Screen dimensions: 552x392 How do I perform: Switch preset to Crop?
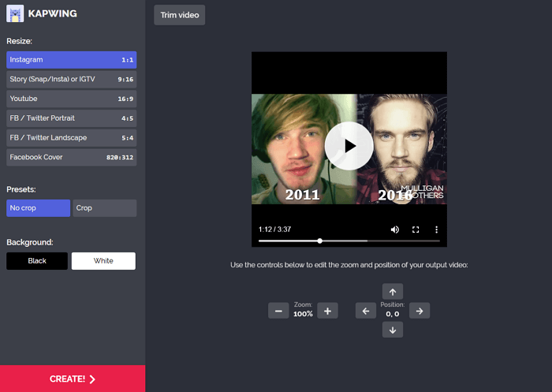[x=104, y=208]
